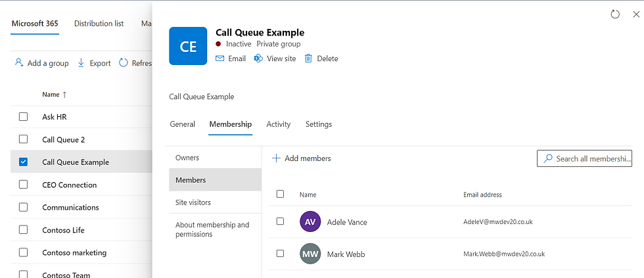Untick the Call Queue Example checkbox
This screenshot has width=644, height=278.
pos(24,162)
